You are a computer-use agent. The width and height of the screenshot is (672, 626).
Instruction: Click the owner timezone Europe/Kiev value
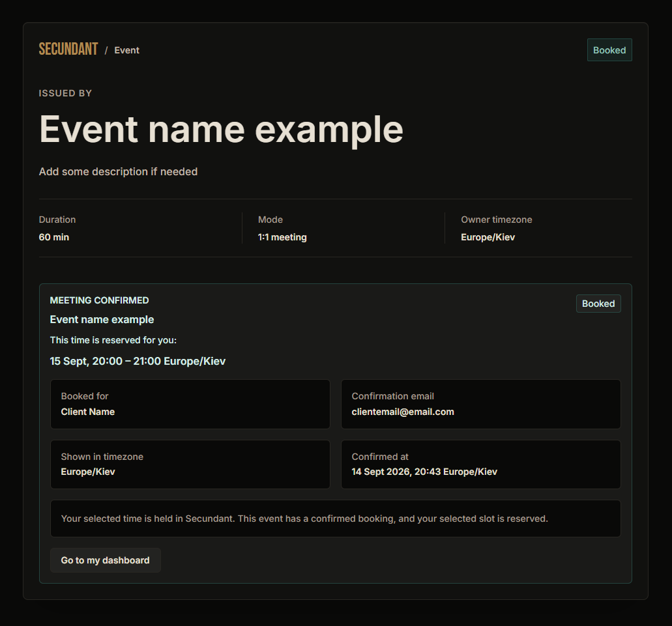(x=488, y=237)
